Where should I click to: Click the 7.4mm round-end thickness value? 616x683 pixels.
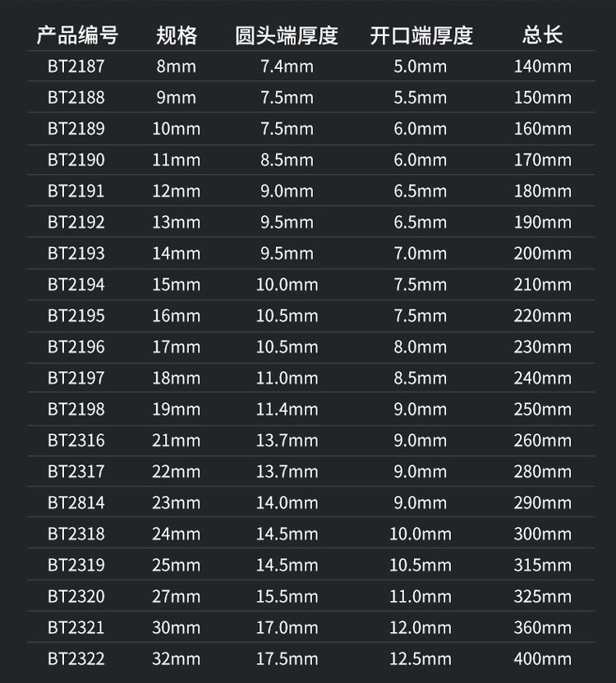coord(287,66)
